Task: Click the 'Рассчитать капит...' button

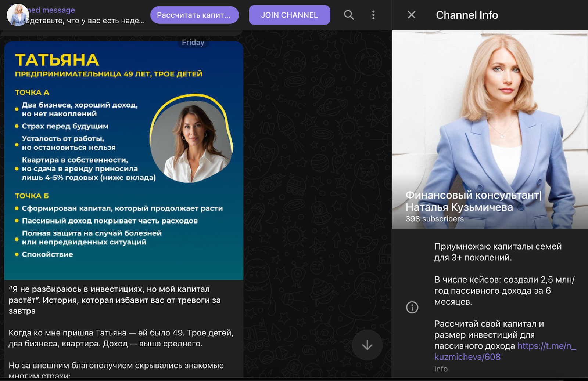Action: click(x=194, y=15)
